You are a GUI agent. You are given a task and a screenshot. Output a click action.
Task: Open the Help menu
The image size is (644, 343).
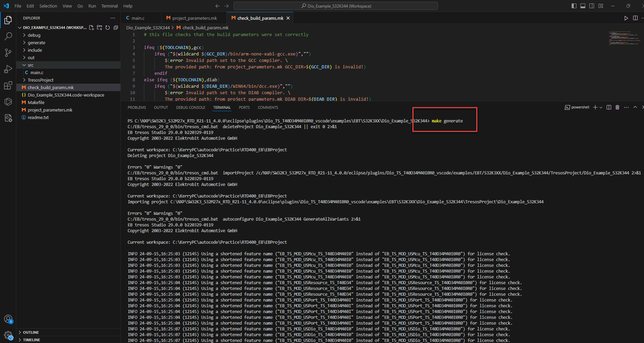click(128, 6)
